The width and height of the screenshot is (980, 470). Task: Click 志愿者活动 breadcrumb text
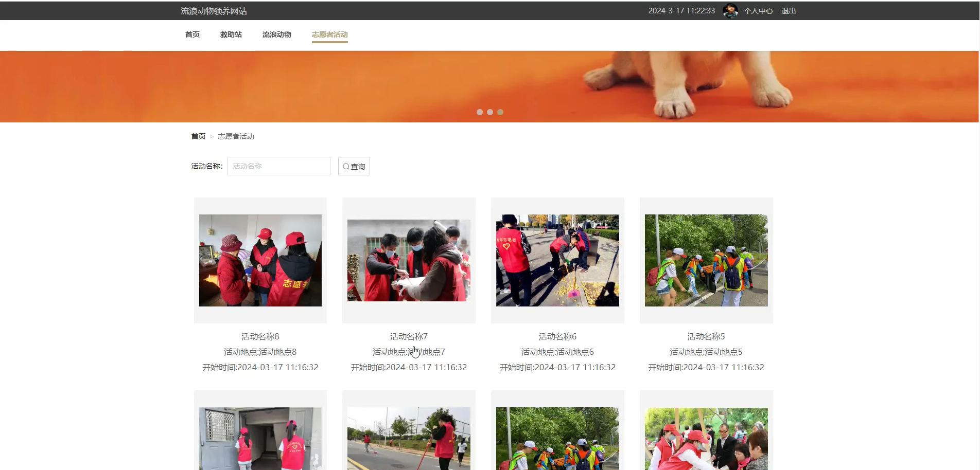[236, 136]
